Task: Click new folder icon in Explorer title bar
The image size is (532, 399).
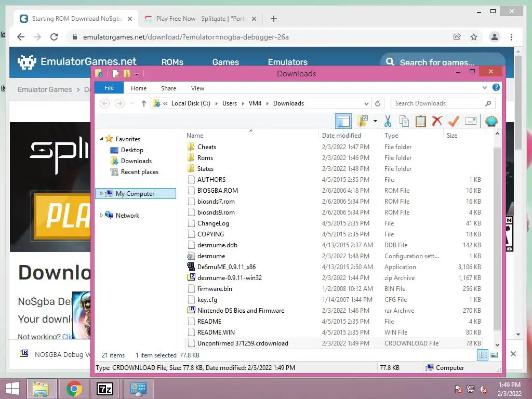Action: [127, 73]
